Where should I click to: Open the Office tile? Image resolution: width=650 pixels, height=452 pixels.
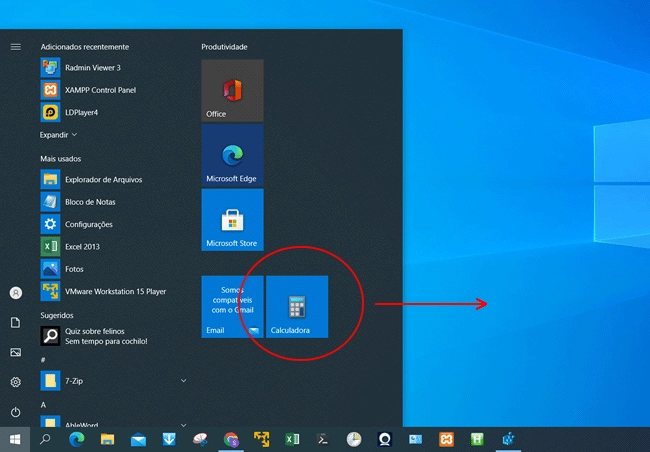232,90
